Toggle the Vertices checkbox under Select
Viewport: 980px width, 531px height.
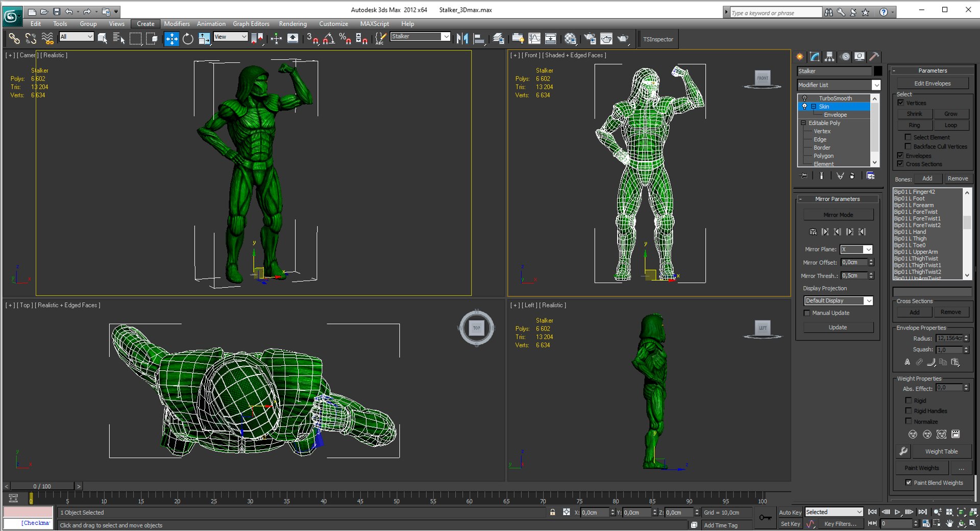point(901,103)
